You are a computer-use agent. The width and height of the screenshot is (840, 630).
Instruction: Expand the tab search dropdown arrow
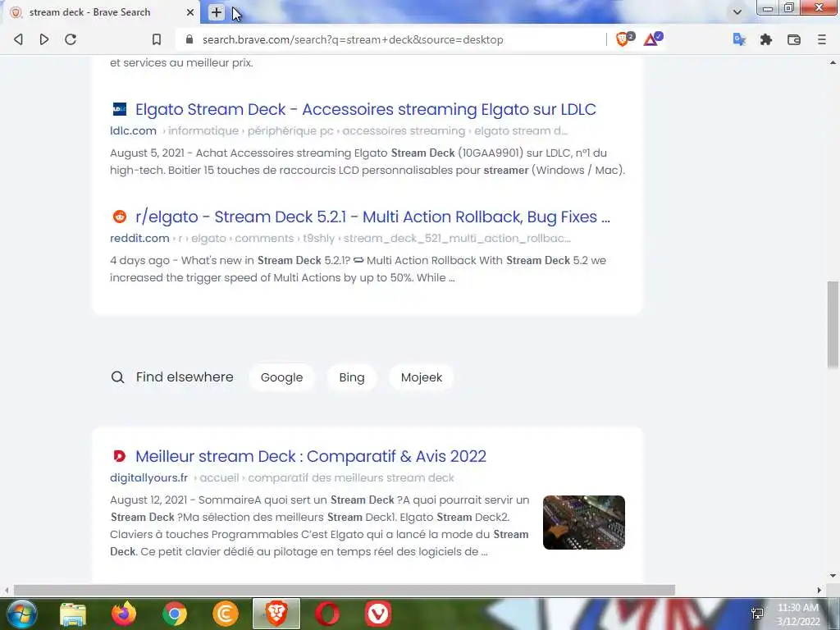[x=737, y=11]
